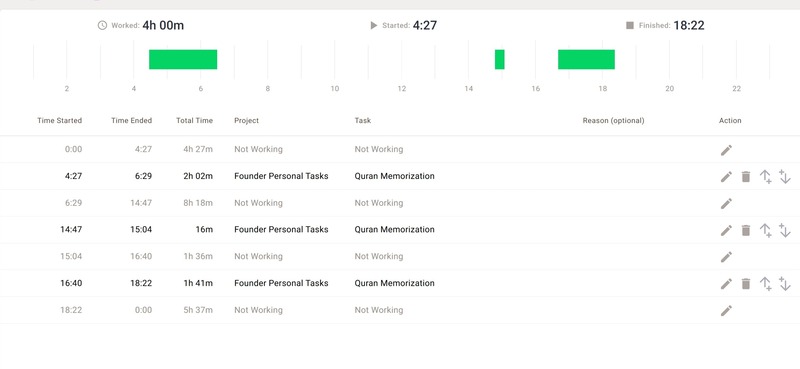Click hour label 12 on the timeline axis
The height and width of the screenshot is (369, 800).
402,89
